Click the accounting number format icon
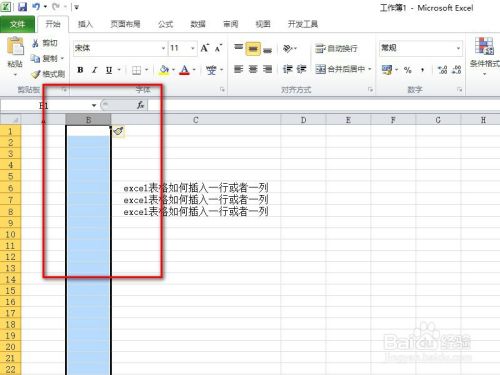The width and height of the screenshot is (500, 375). point(387,70)
